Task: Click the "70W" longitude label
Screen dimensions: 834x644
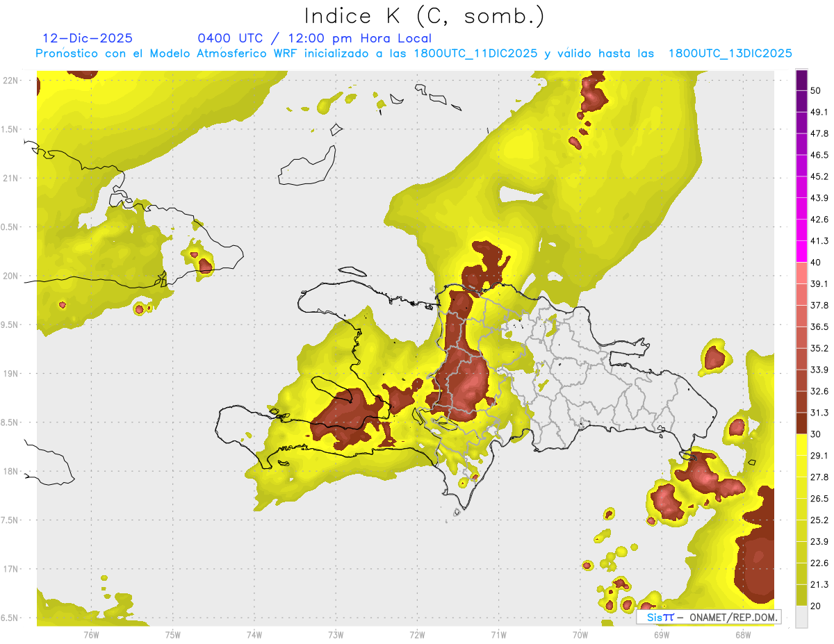Action: [580, 634]
